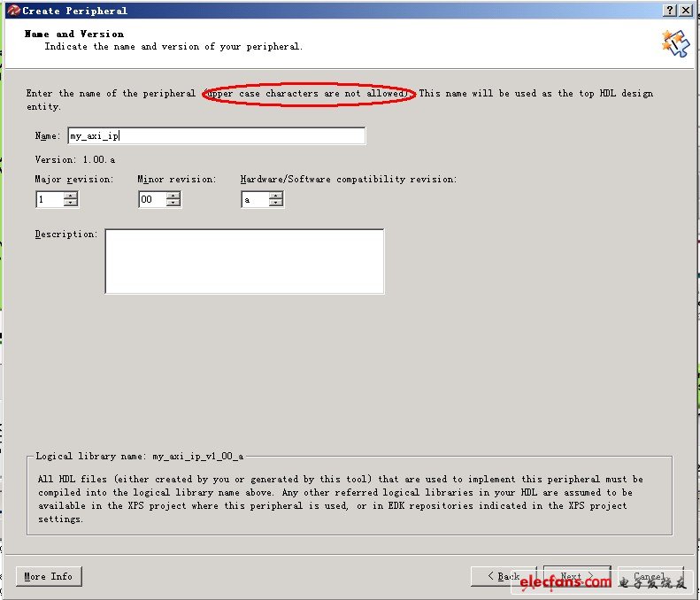Decrease the Minor revision spinner
Viewport: 700px width, 600px height.
(173, 204)
